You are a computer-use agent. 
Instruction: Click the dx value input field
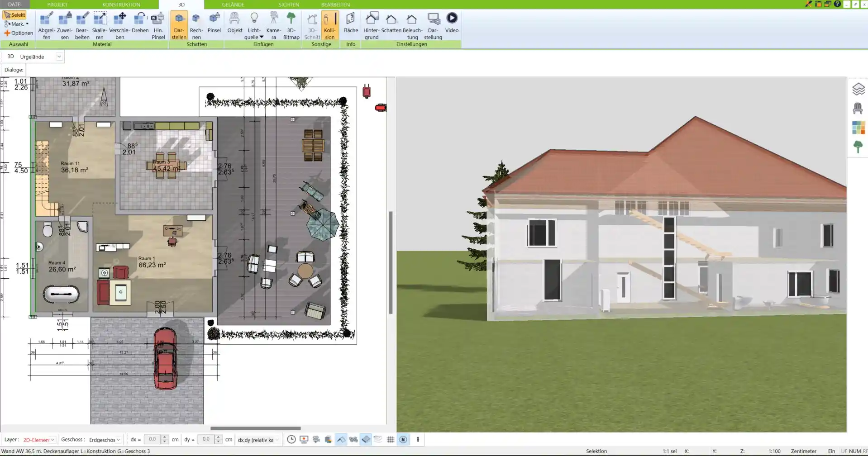point(153,439)
